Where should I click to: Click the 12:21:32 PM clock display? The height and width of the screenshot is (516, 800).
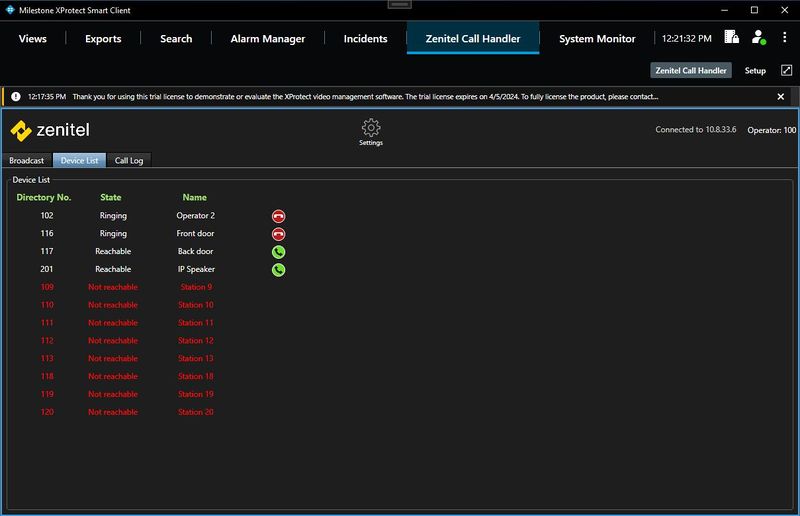(686, 39)
